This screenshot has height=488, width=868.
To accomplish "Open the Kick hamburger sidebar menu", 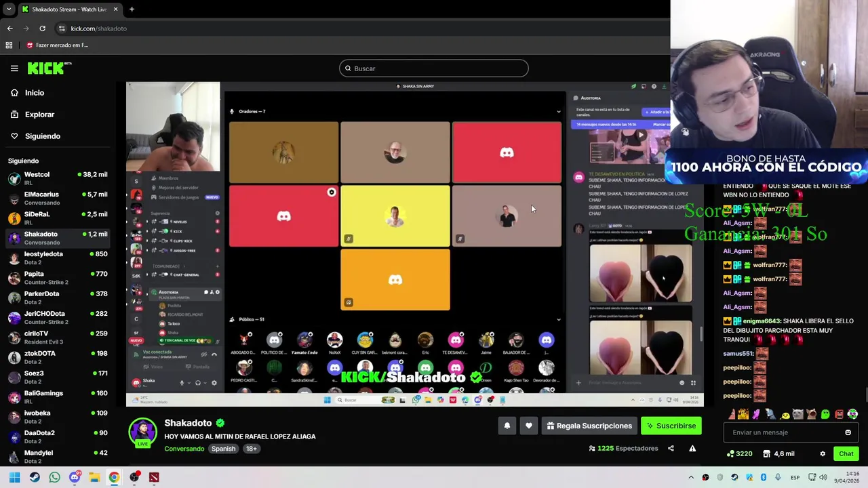I will pos(14,68).
